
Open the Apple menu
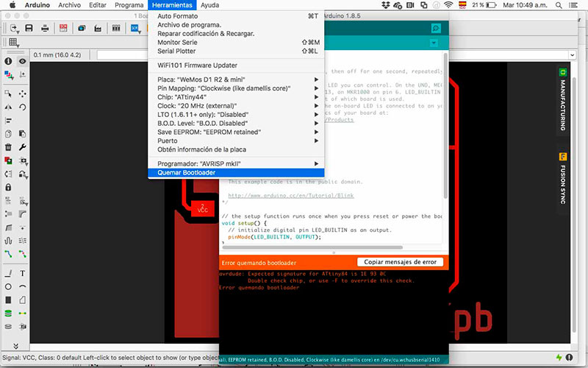point(12,5)
